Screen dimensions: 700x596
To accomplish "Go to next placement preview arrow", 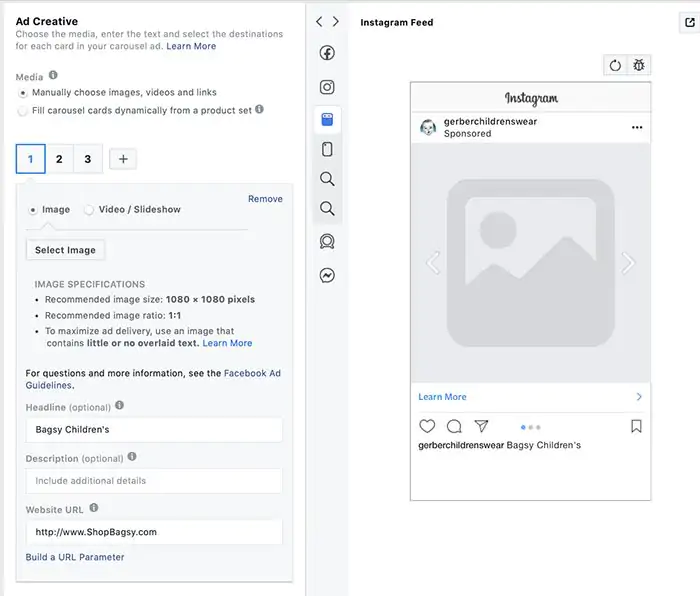I will pyautogui.click(x=336, y=21).
